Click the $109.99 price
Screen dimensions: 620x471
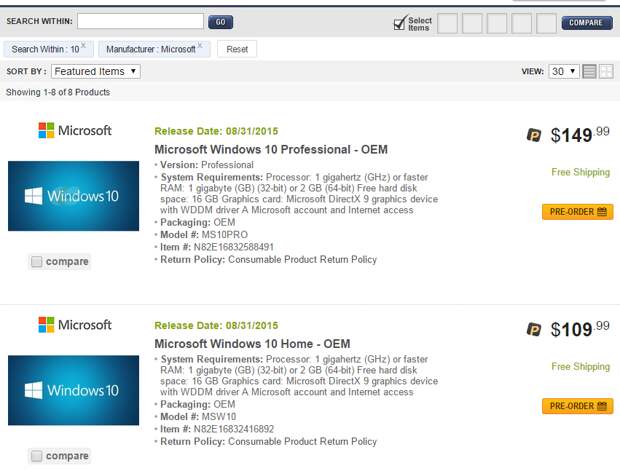tap(580, 329)
